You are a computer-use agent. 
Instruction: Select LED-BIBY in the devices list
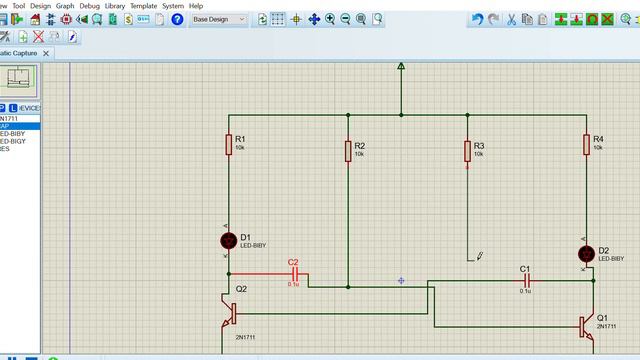20,133
